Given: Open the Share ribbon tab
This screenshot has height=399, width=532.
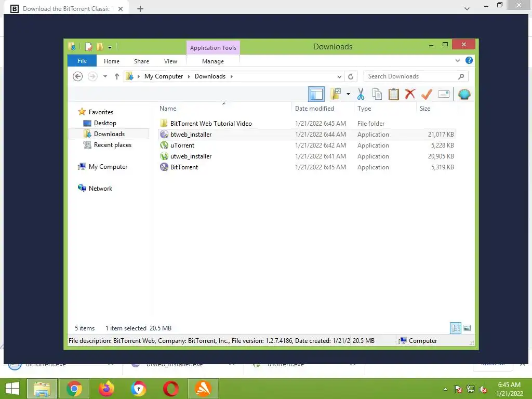Looking at the screenshot, I should click(141, 61).
